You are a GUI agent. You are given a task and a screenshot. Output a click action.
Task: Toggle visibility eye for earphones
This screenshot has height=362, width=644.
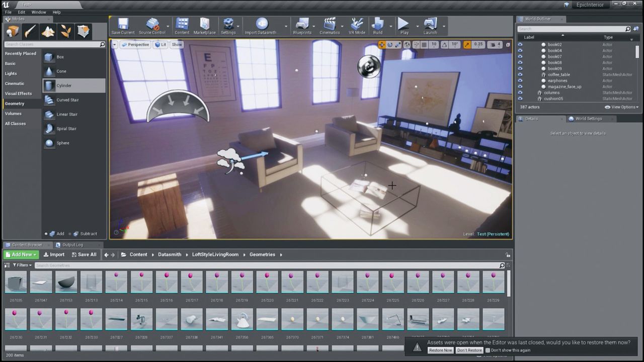click(520, 80)
